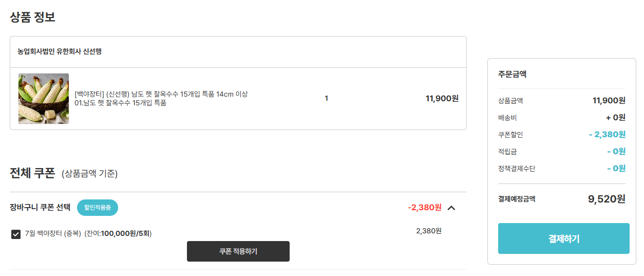Click the 상품 정보 section heading
The image size is (644, 276).
32,17
